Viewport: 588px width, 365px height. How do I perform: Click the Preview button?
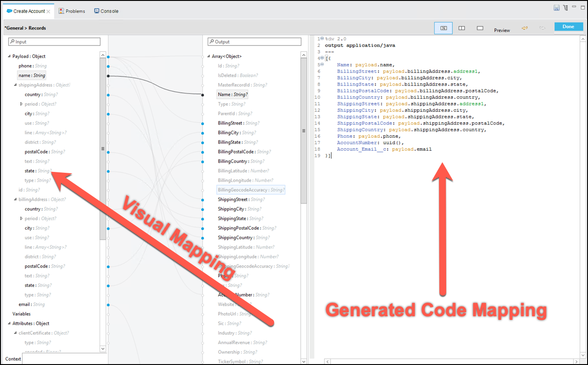pyautogui.click(x=502, y=30)
